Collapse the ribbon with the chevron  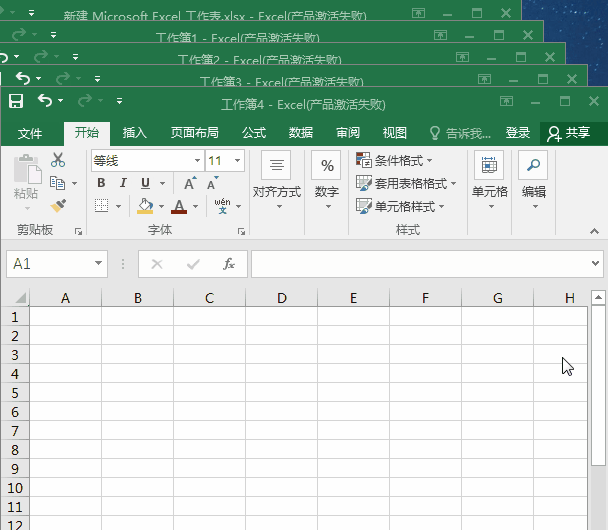[594, 231]
